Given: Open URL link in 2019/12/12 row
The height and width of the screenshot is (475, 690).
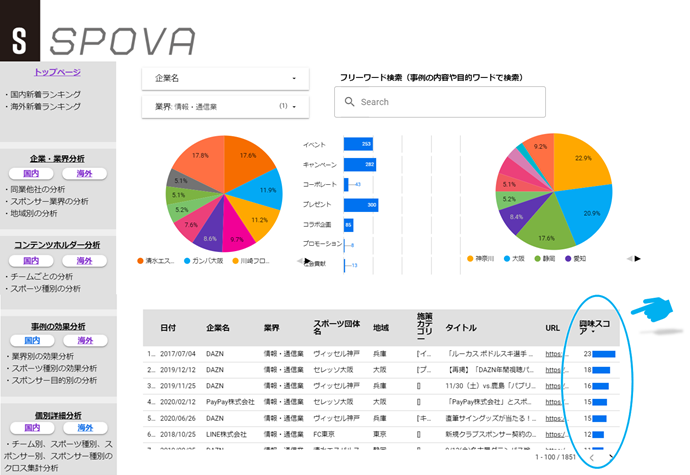Looking at the screenshot, I should click(x=557, y=370).
